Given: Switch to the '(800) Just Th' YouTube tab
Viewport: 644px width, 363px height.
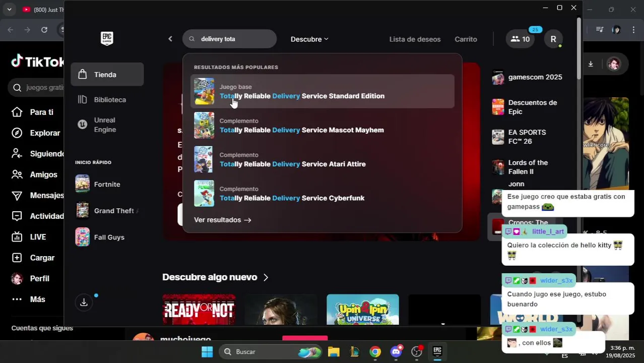Looking at the screenshot, I should pos(42,9).
